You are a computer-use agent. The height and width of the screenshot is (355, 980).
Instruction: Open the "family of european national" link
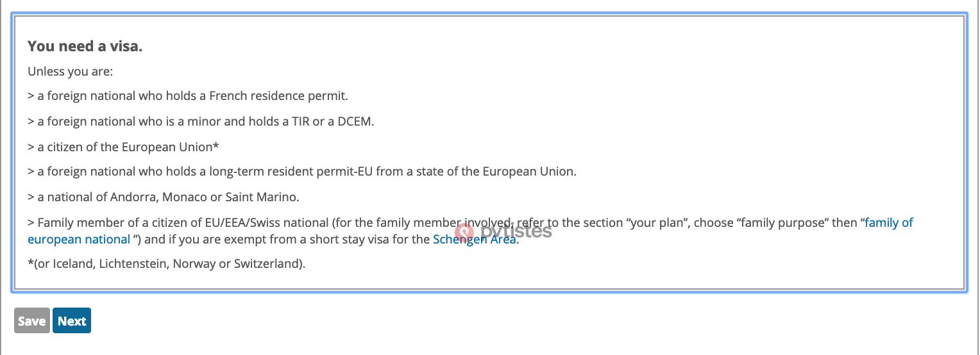pyautogui.click(x=470, y=231)
